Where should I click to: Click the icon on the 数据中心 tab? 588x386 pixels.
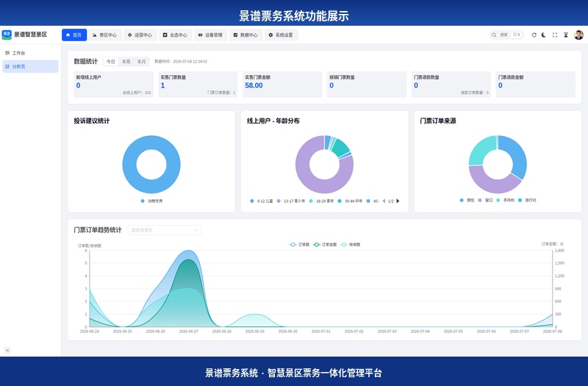235,35
